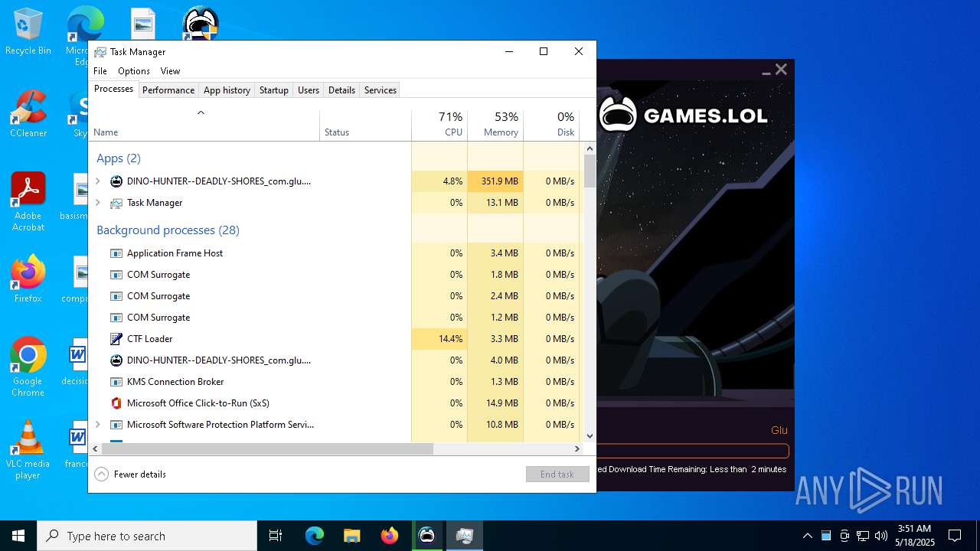The width and height of the screenshot is (980, 551).
Task: Select the first COM Surrogate row (1.8 MB)
Action: pos(334,275)
